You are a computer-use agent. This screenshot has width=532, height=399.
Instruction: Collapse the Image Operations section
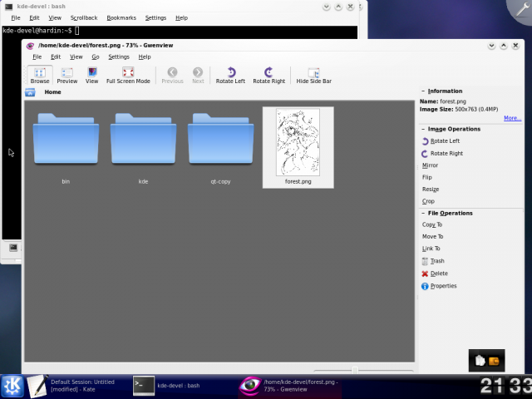(x=422, y=129)
